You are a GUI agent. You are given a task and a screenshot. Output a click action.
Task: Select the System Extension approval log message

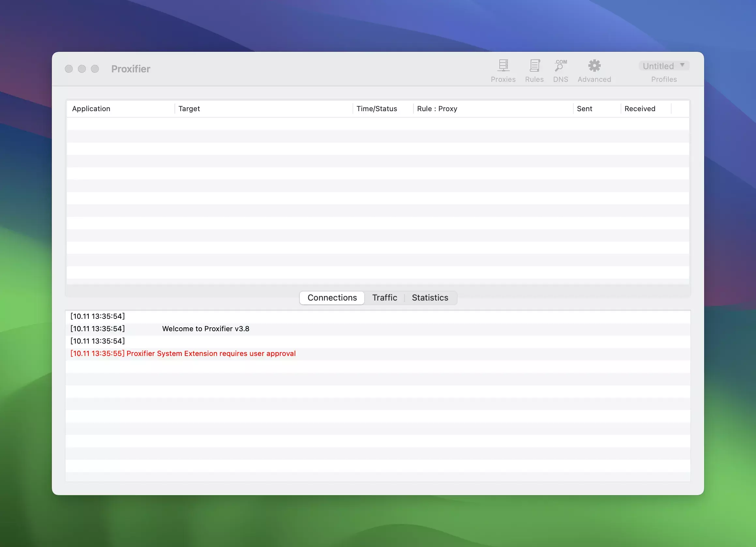click(211, 353)
